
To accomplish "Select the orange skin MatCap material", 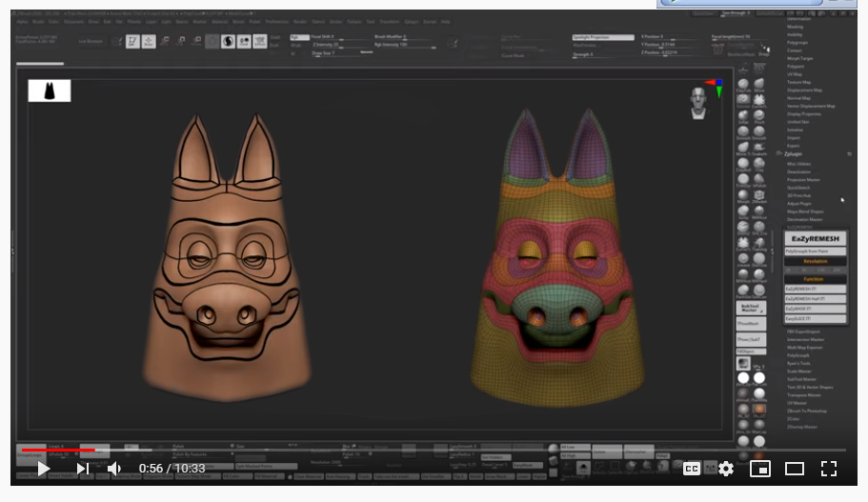I will pyautogui.click(x=759, y=411).
